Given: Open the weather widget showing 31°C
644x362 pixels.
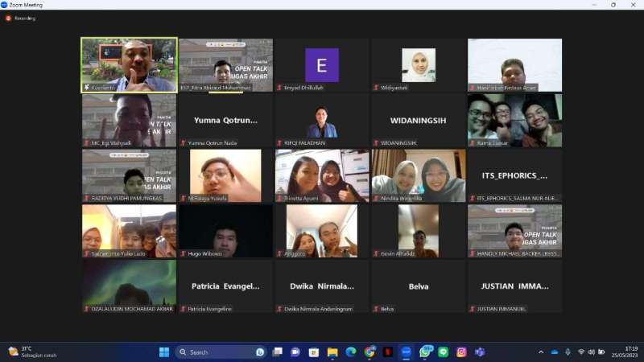Looking at the screenshot, I should 32,352.
